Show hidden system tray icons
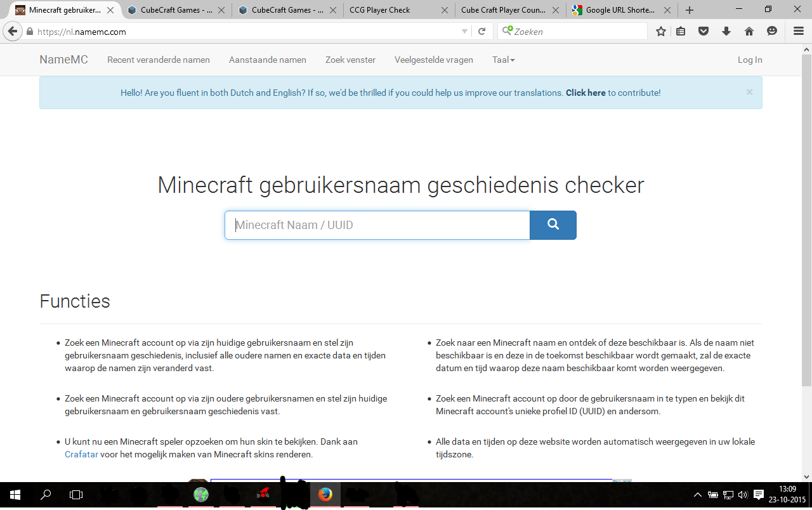 tap(698, 495)
